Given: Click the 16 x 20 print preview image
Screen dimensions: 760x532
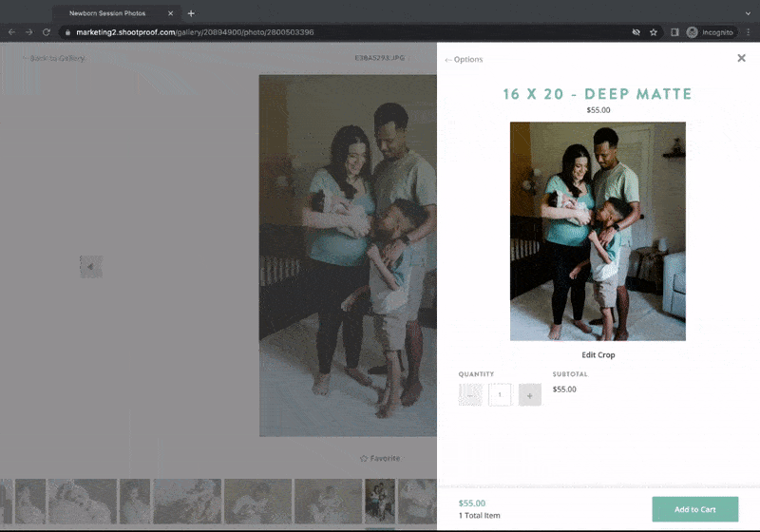Looking at the screenshot, I should [598, 231].
